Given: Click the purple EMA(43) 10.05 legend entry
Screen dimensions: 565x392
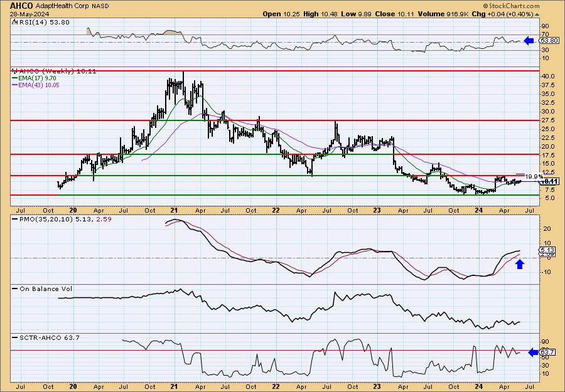Looking at the screenshot, I should [x=35, y=85].
